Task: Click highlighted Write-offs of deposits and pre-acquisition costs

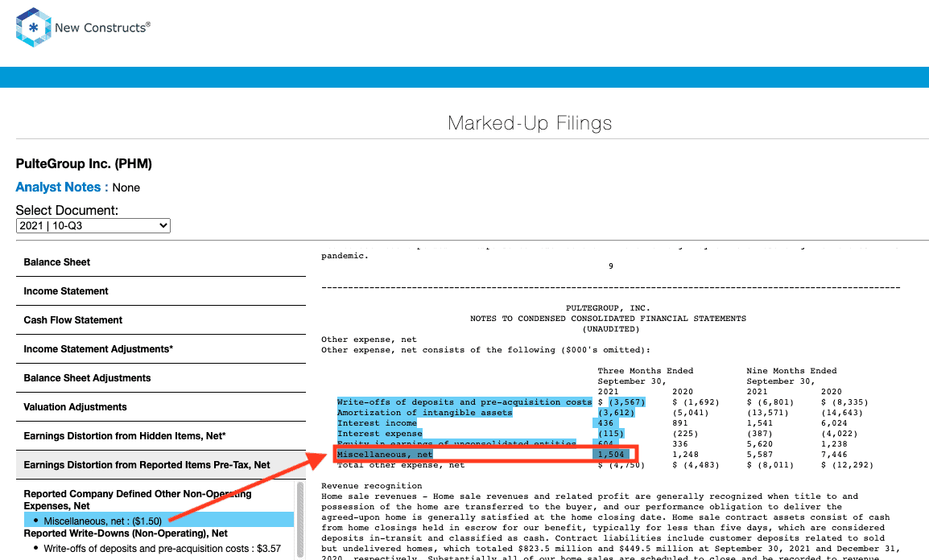Action: click(464, 402)
